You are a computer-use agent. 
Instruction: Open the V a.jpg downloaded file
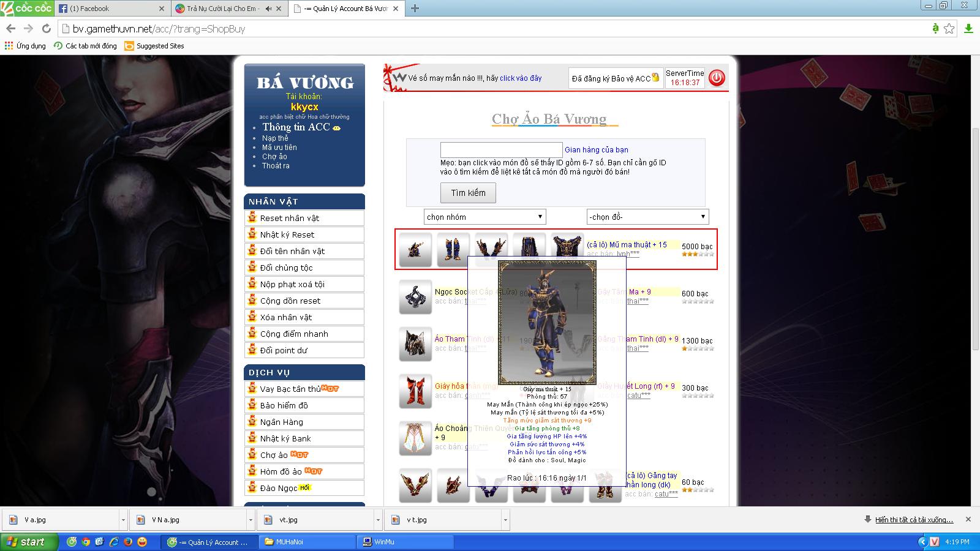61,520
